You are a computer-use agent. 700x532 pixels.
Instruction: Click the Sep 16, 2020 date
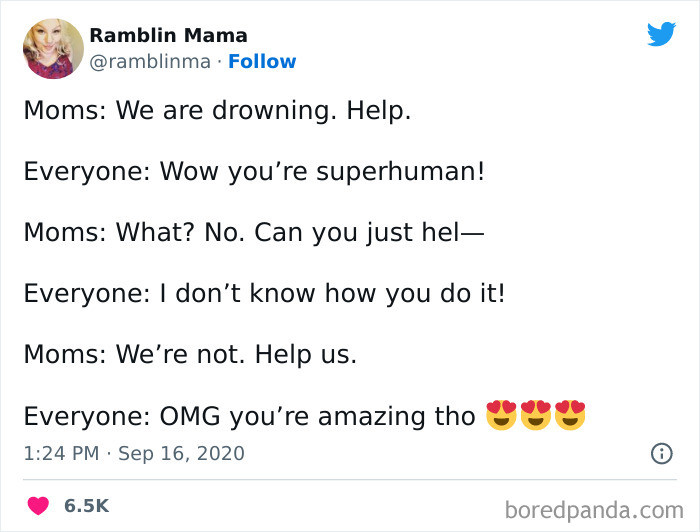(x=181, y=453)
